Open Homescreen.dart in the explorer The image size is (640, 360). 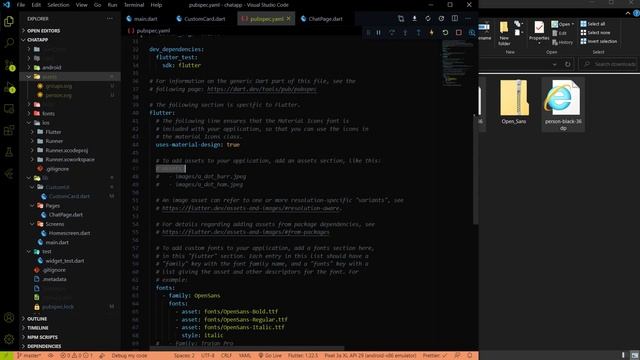point(69,233)
